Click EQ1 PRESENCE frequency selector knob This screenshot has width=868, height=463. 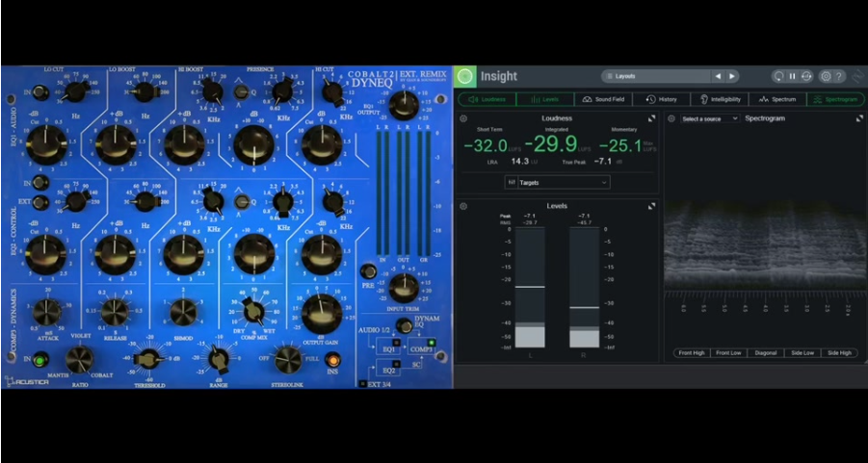(282, 90)
